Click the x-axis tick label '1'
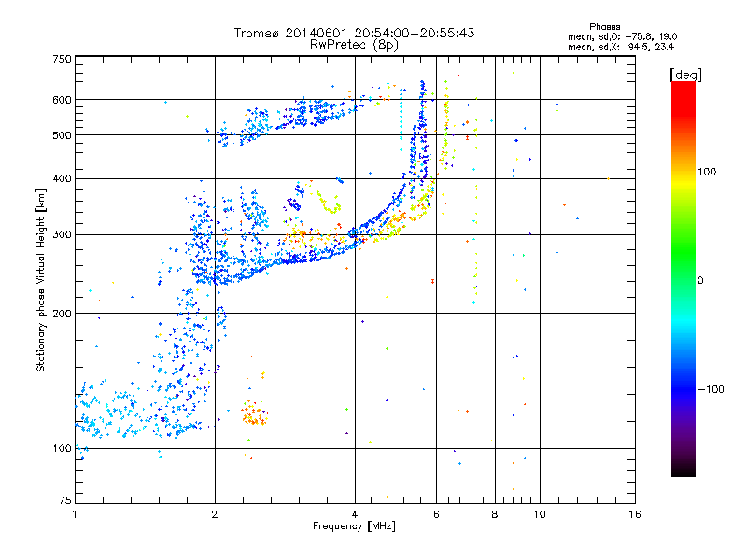 [75, 514]
